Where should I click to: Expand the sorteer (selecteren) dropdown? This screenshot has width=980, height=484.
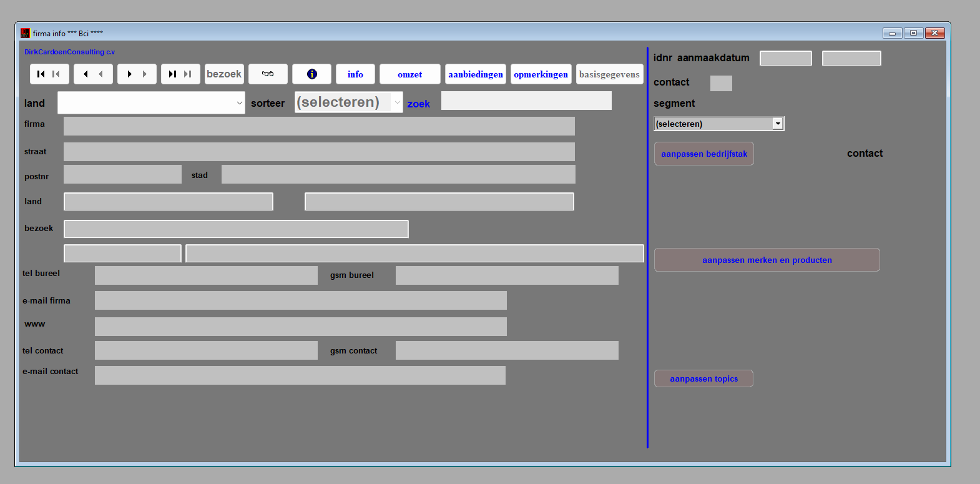tap(397, 102)
